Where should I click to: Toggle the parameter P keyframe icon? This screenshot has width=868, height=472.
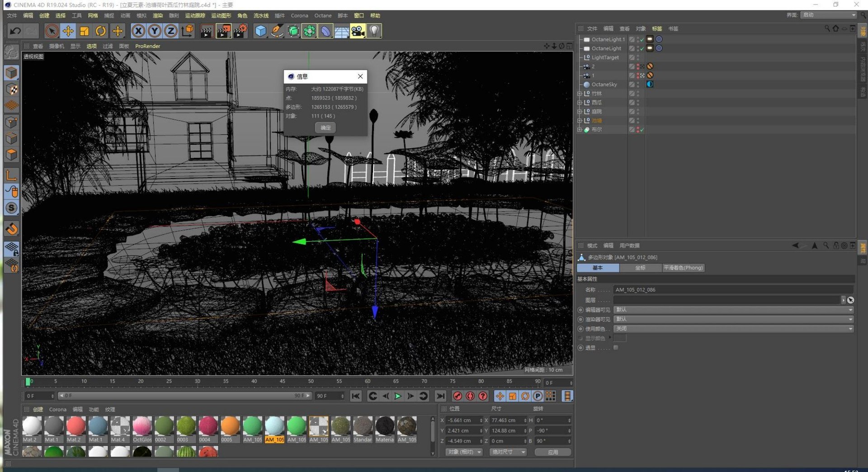pyautogui.click(x=538, y=396)
